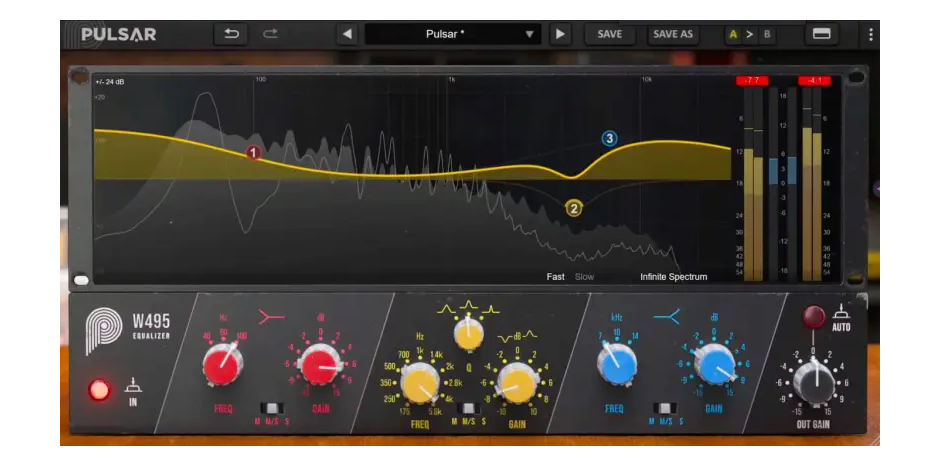Set the analyzer speed to Slow
Screen dimensions: 940x475
pos(585,276)
